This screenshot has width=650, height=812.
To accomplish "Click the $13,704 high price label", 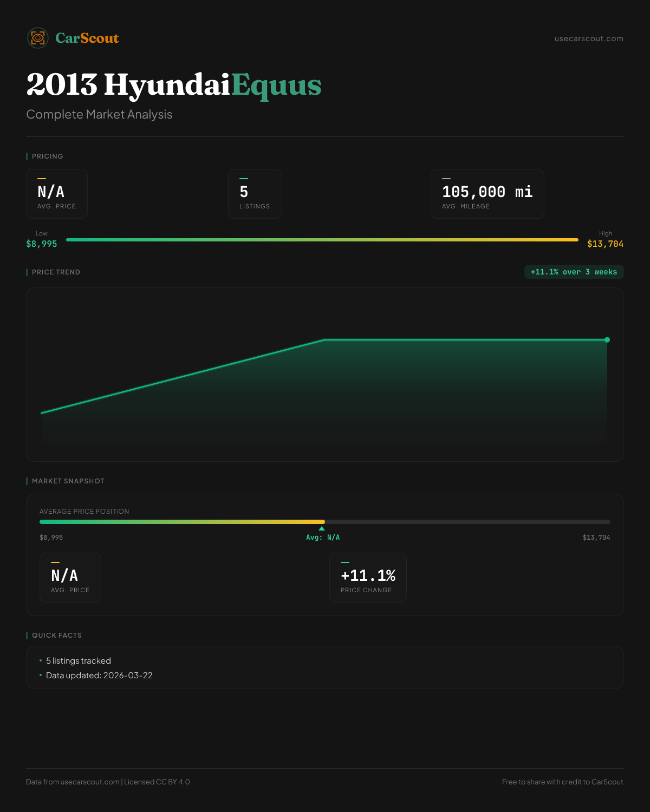I will [605, 244].
